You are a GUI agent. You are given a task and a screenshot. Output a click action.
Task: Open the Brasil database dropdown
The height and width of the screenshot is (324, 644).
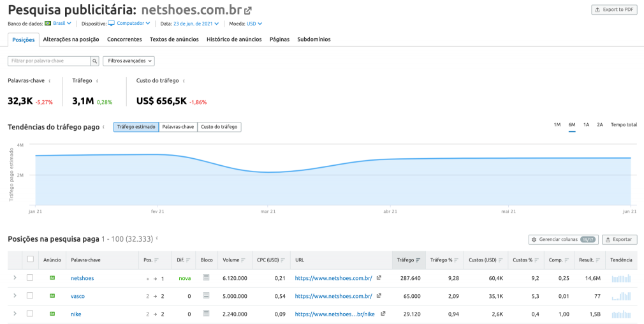pyautogui.click(x=62, y=24)
